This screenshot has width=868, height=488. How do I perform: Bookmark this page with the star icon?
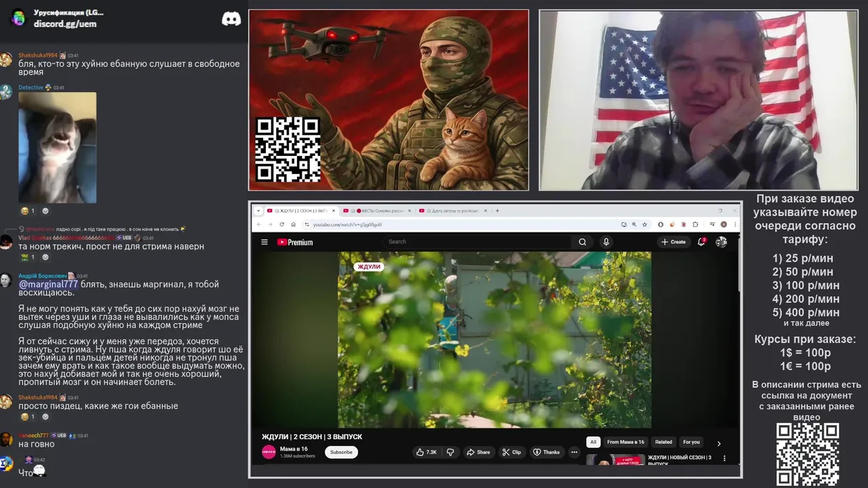coord(644,224)
